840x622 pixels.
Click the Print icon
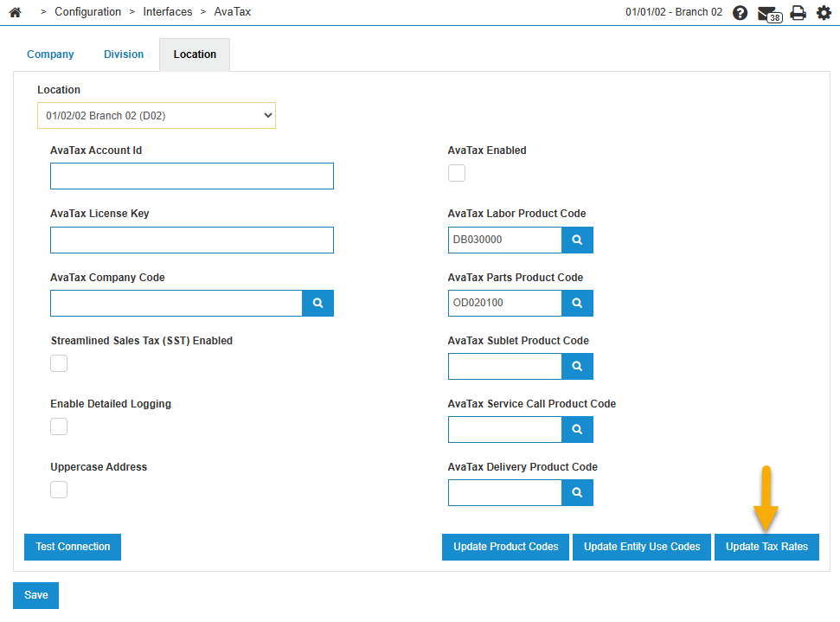(x=798, y=12)
